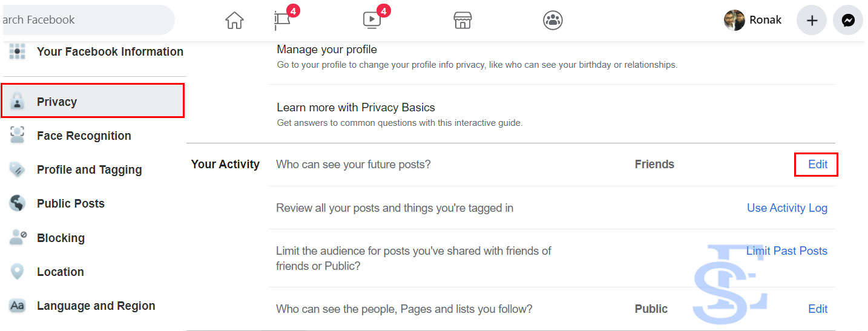The width and height of the screenshot is (868, 331).
Task: Open Your Facebook Information section
Action: (x=110, y=51)
